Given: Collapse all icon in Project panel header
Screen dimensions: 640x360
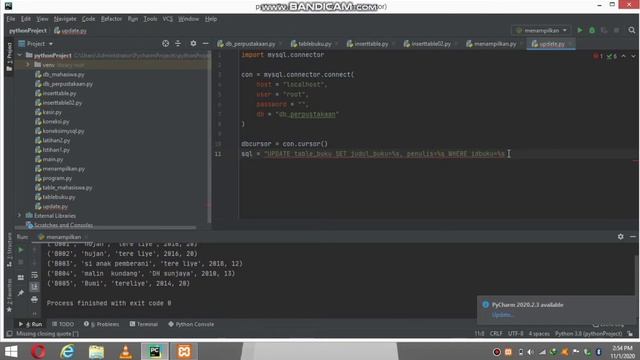Looking at the screenshot, I should click(x=178, y=43).
